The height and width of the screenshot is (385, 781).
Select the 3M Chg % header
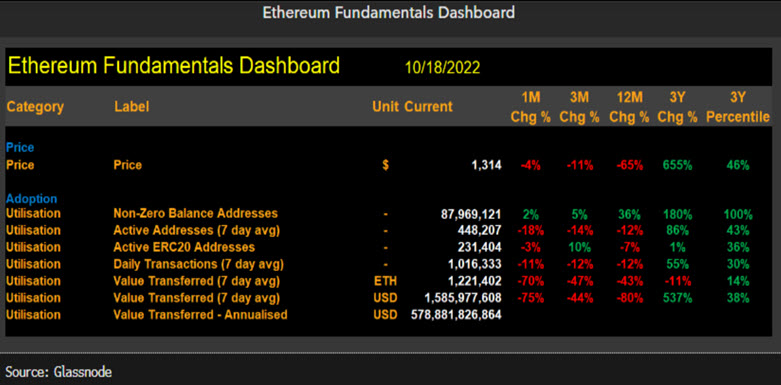click(x=579, y=107)
